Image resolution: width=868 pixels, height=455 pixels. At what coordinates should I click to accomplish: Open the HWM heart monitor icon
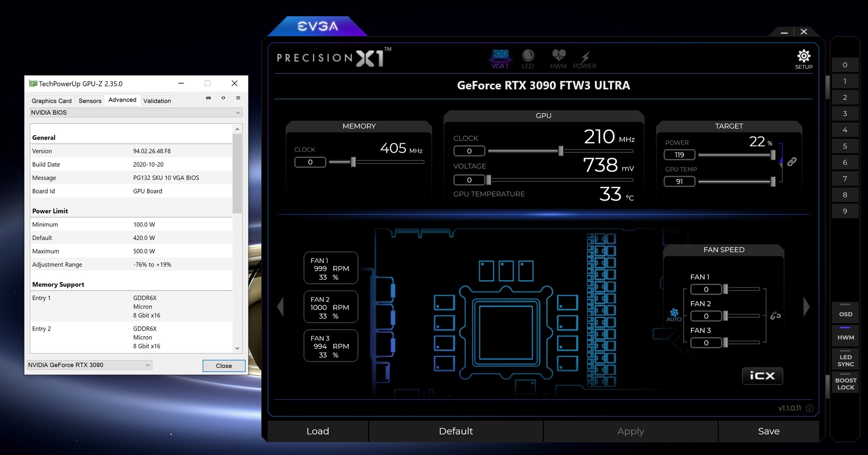pyautogui.click(x=558, y=59)
